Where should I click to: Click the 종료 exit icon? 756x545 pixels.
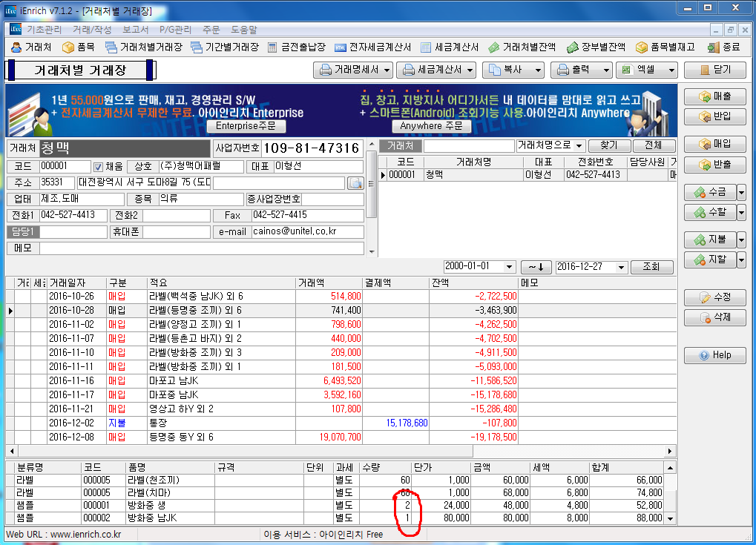click(723, 47)
